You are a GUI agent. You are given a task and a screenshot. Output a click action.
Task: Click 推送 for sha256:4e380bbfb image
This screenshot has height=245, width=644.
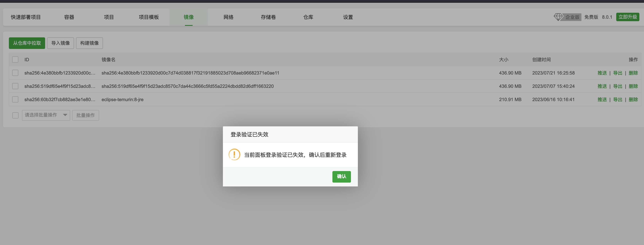[602, 73]
